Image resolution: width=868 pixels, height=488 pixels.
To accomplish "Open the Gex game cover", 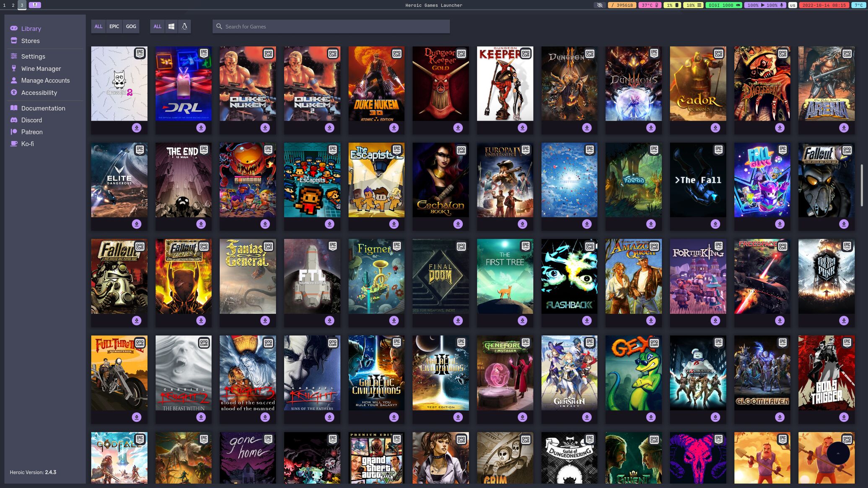I will pos(634,373).
